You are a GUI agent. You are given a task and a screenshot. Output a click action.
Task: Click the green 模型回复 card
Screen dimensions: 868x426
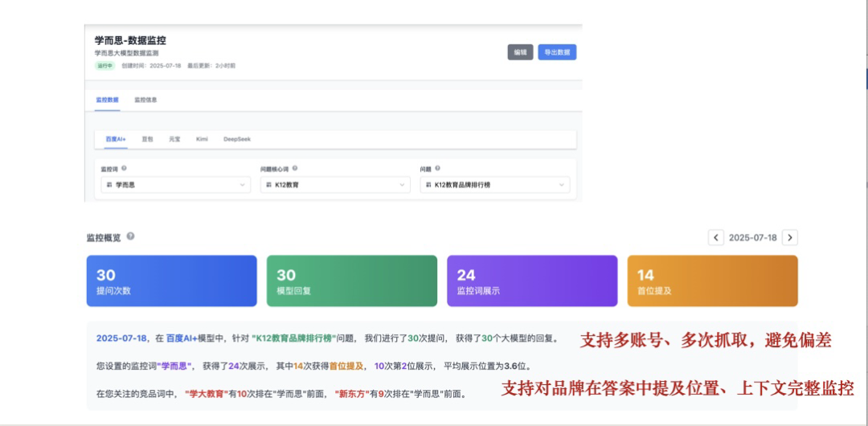click(352, 281)
